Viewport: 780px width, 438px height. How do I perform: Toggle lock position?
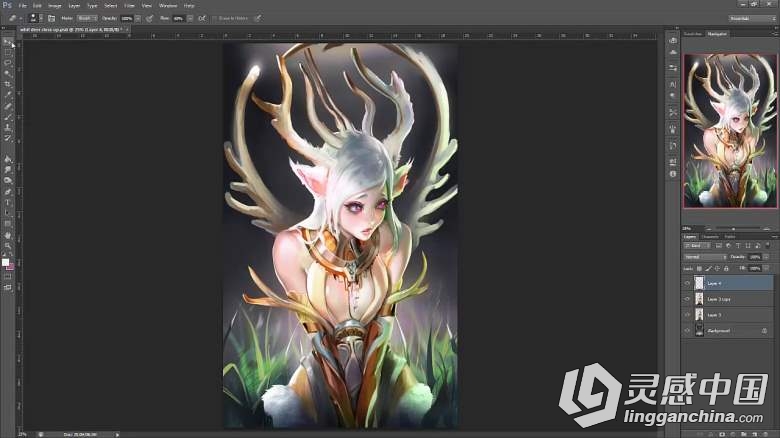point(717,269)
